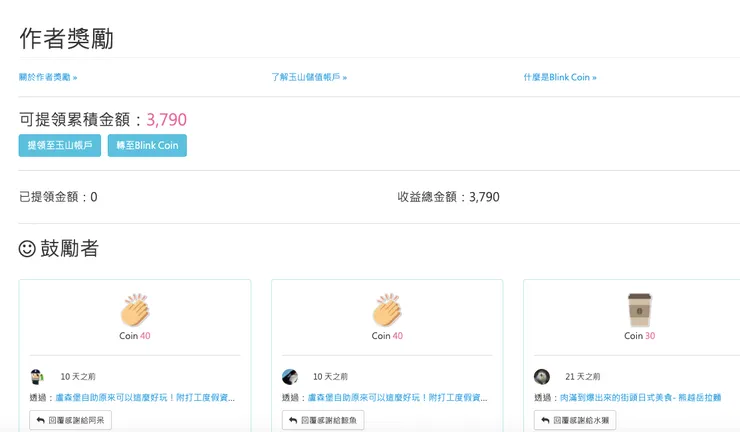Click the pink 3,790 withdrawable amount
This screenshot has height=432, width=740.
[x=167, y=120]
